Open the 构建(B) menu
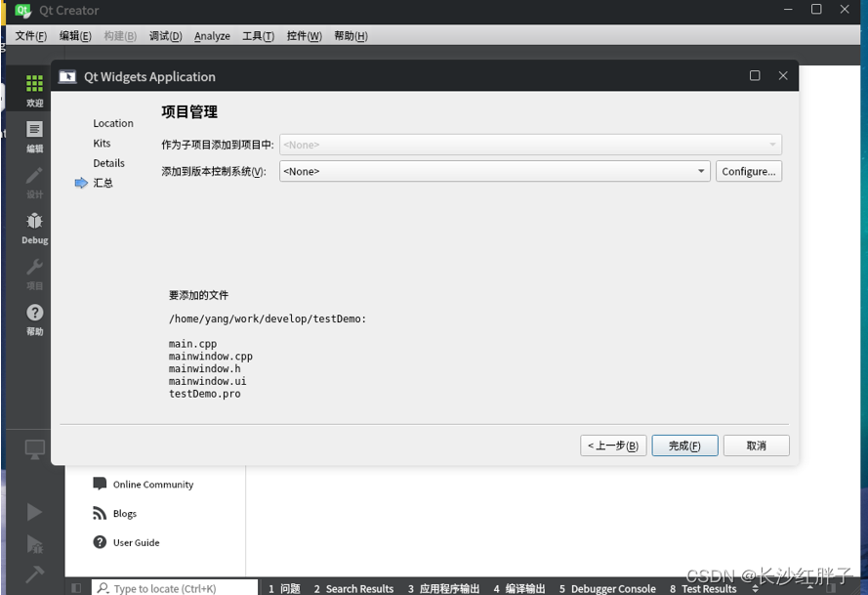This screenshot has height=595, width=868. point(120,36)
